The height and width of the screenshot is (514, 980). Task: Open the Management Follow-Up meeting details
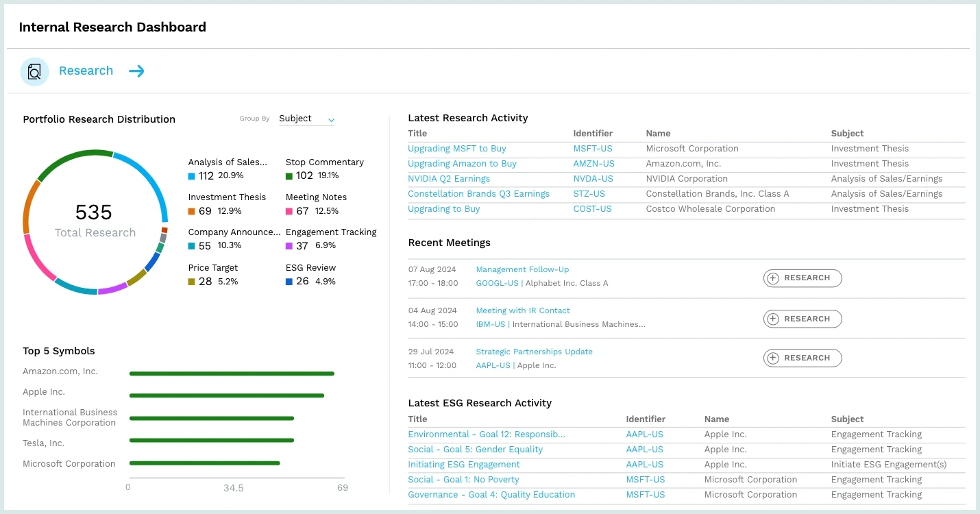click(x=522, y=269)
